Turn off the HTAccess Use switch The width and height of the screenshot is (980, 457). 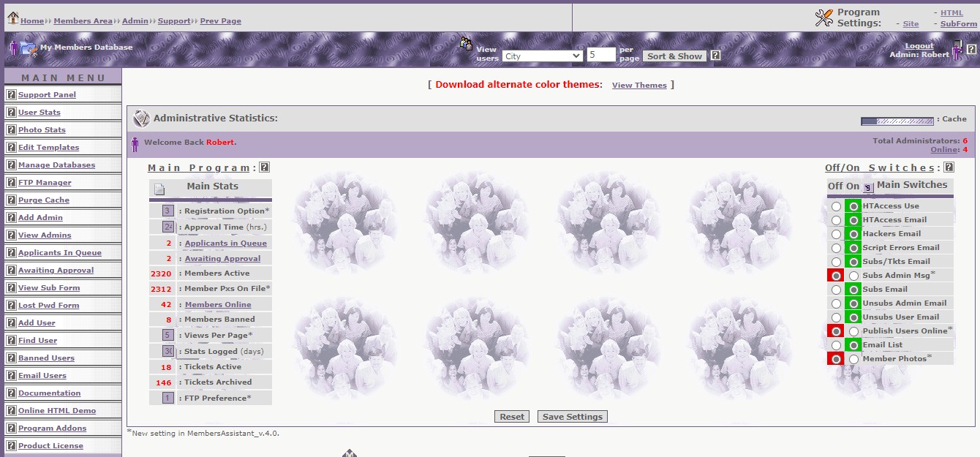tap(836, 207)
